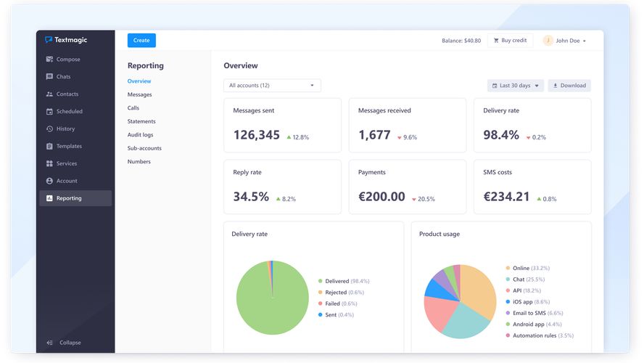Click the Buy credit button

510,41
